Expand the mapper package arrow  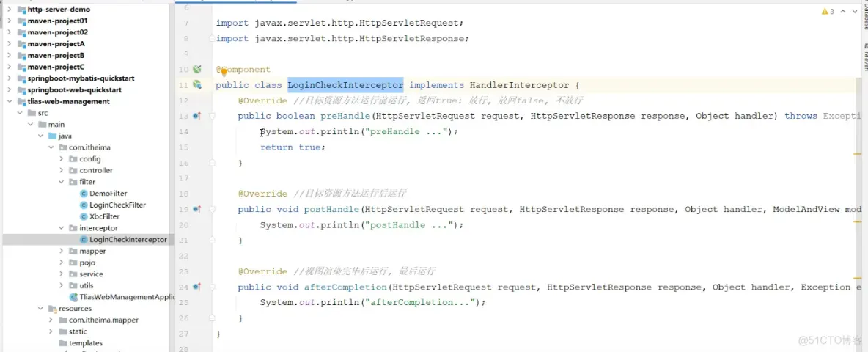coord(62,251)
